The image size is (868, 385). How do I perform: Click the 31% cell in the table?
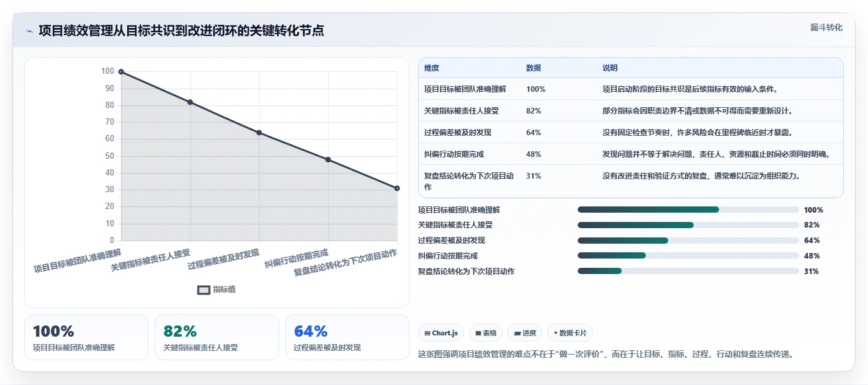point(534,176)
